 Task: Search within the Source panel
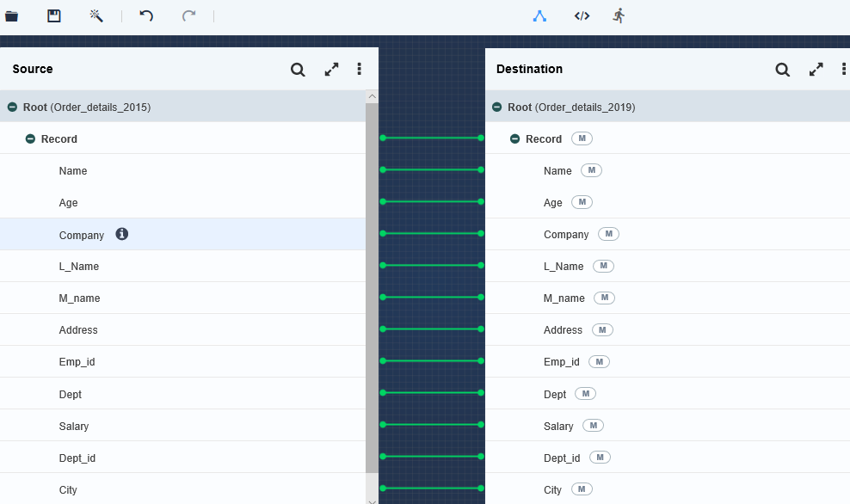pyautogui.click(x=298, y=70)
